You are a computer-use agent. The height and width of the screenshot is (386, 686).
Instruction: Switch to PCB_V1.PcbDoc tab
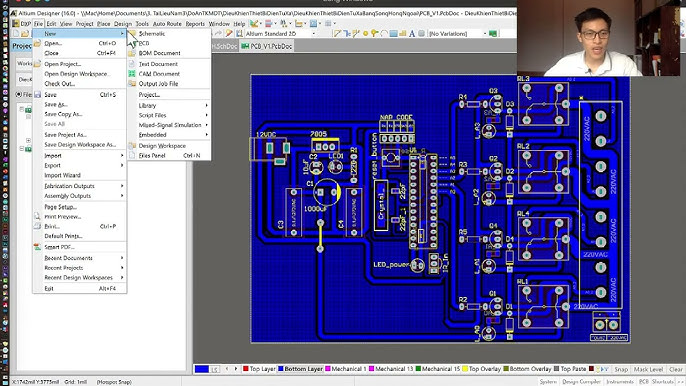tap(267, 46)
